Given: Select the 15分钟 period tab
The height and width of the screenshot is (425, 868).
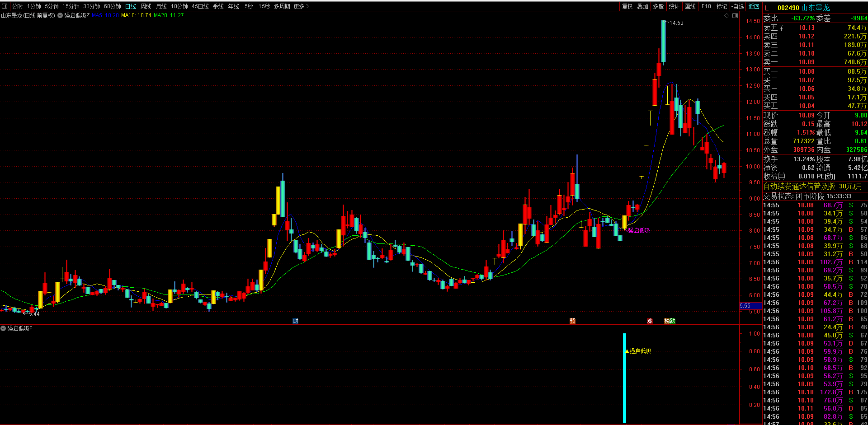Looking at the screenshot, I should click(x=71, y=6).
